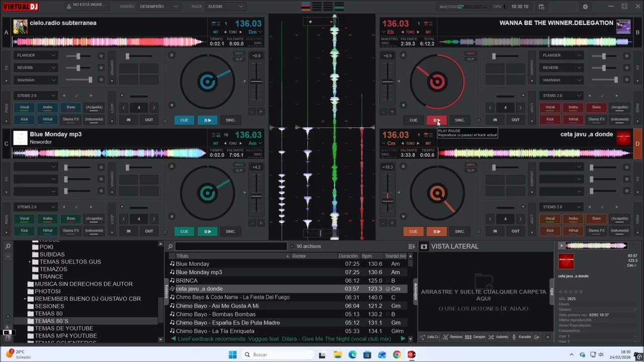Screen dimensions: 644x362
Task: Click CUE button on deck A
Action: click(x=184, y=120)
